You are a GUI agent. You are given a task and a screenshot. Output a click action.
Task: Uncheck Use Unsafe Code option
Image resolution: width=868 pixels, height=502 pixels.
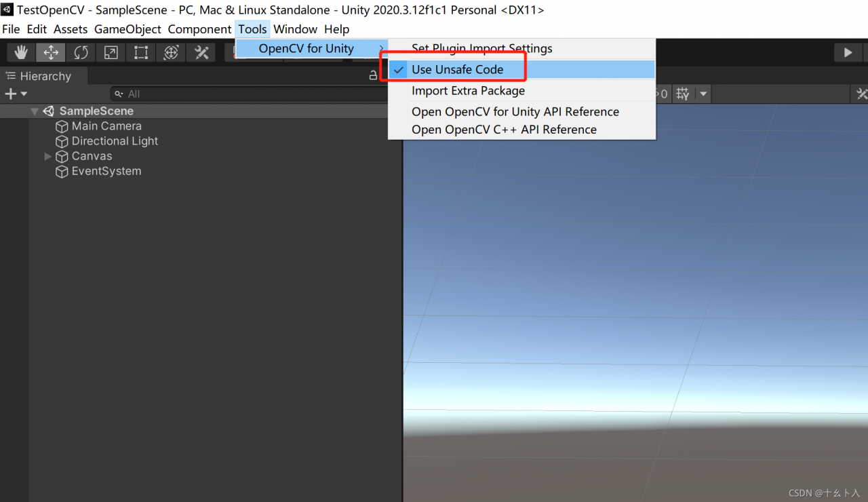pyautogui.click(x=457, y=69)
